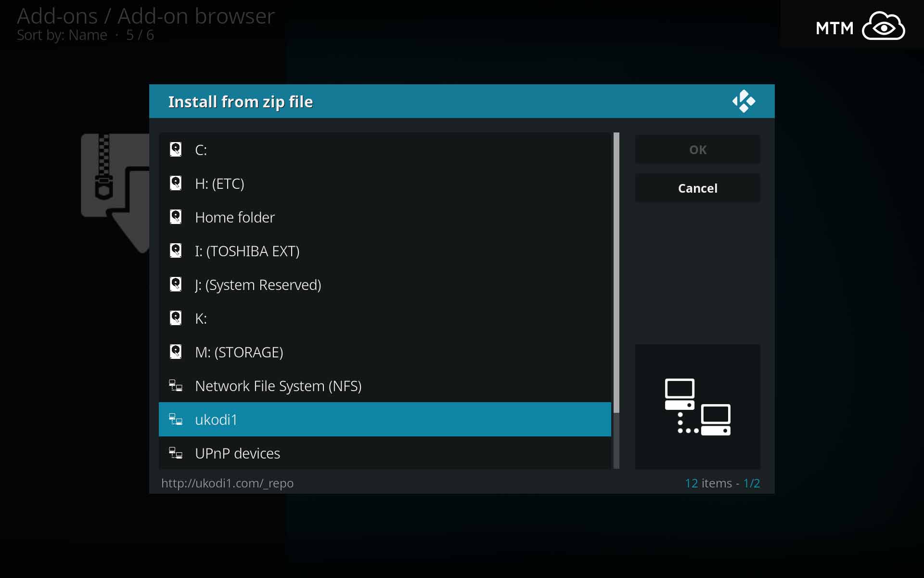Click the network icon beside Network File System (NFS)

[176, 385]
